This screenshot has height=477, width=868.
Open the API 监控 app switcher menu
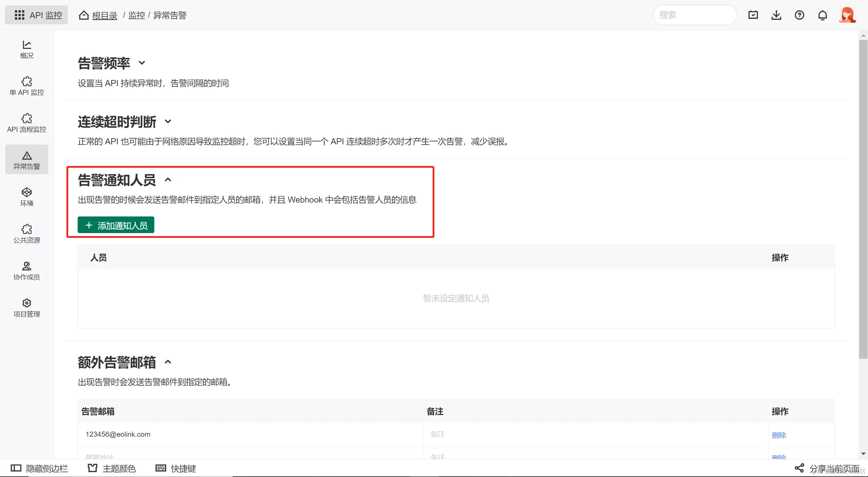coord(37,15)
